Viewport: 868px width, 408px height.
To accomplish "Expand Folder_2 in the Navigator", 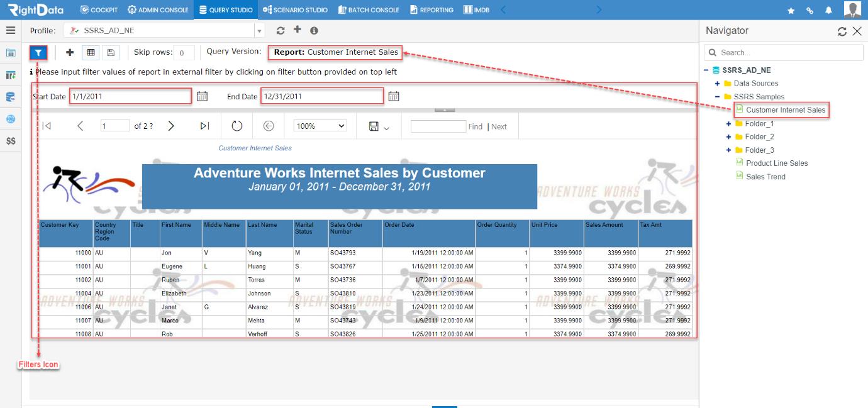I will click(x=729, y=137).
